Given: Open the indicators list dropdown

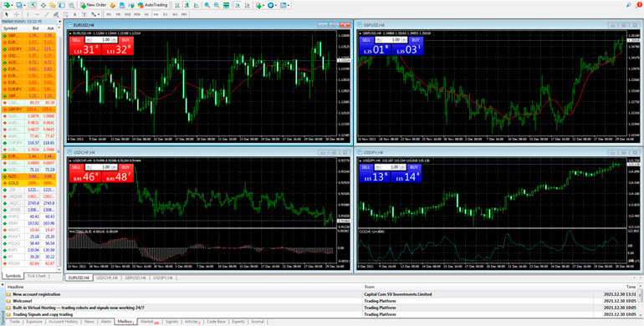Looking at the screenshot, I should pos(260,5).
